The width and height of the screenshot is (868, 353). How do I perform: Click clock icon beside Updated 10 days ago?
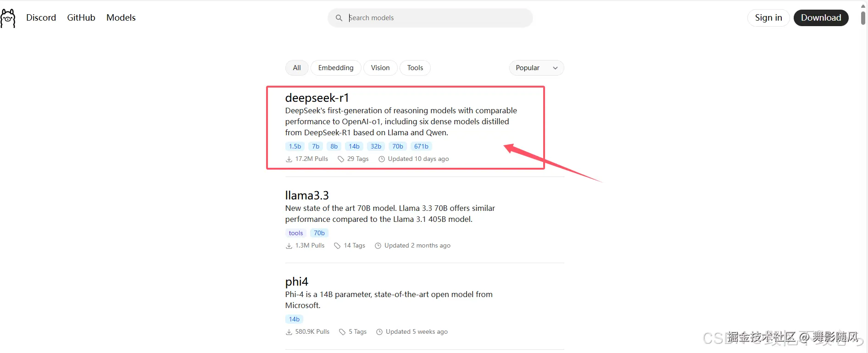[x=382, y=159]
